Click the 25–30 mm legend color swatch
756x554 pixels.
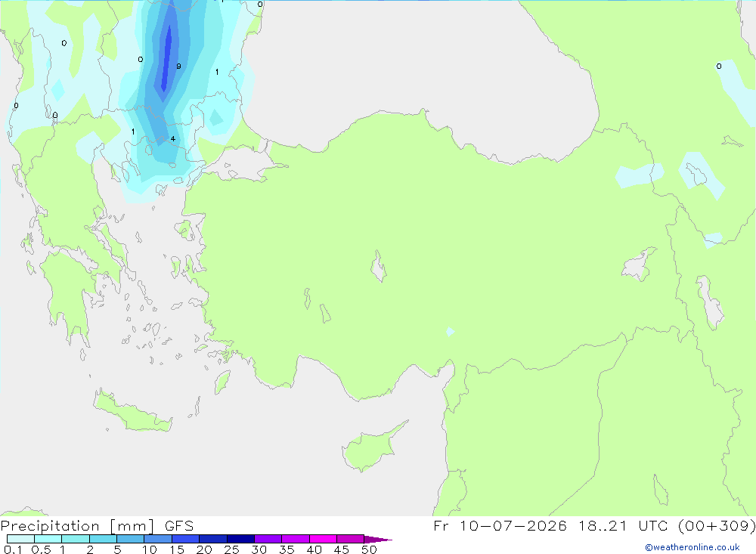[x=240, y=539]
